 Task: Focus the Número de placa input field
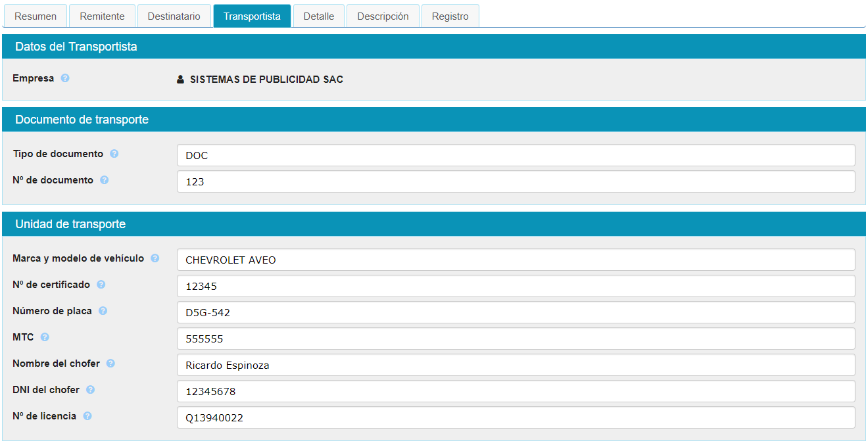pos(516,312)
